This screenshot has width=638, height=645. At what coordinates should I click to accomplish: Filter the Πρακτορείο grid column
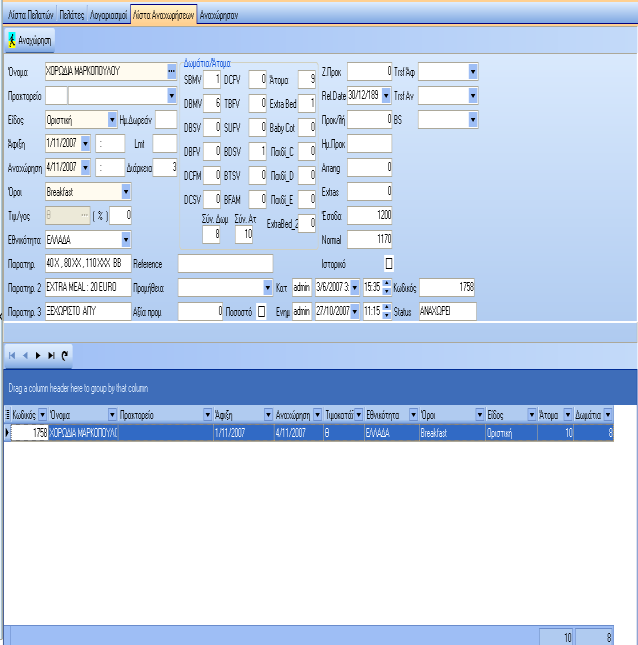pos(208,415)
